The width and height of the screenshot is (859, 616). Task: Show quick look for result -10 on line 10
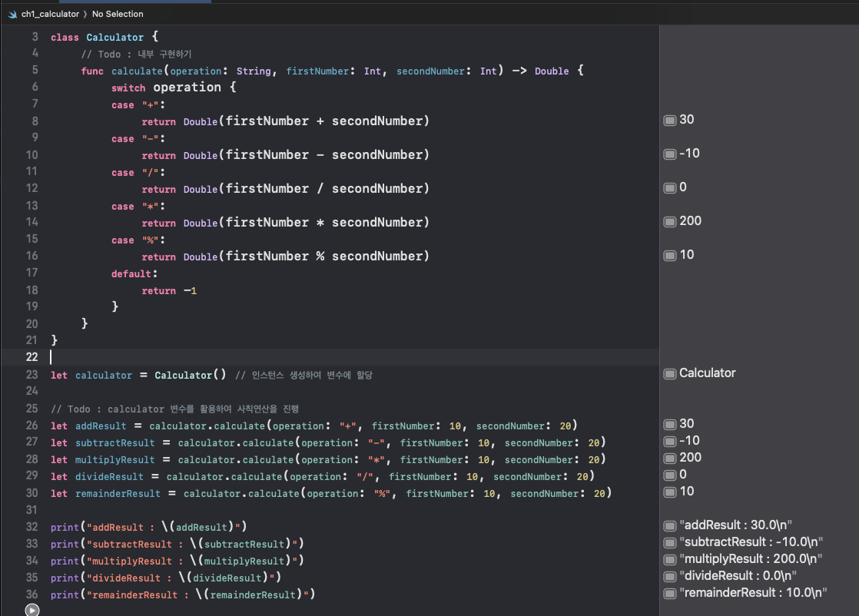[x=669, y=154]
